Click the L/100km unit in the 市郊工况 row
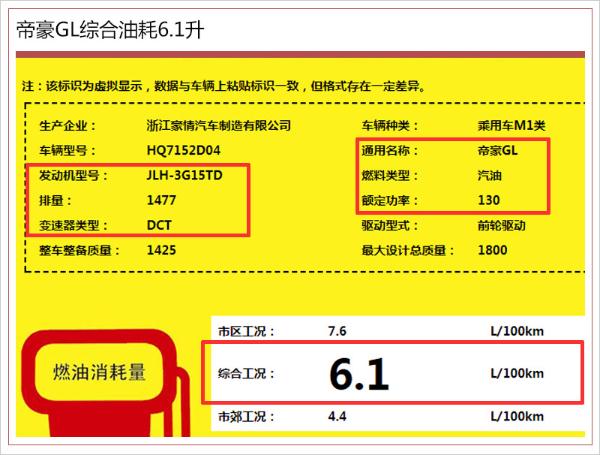 517,416
